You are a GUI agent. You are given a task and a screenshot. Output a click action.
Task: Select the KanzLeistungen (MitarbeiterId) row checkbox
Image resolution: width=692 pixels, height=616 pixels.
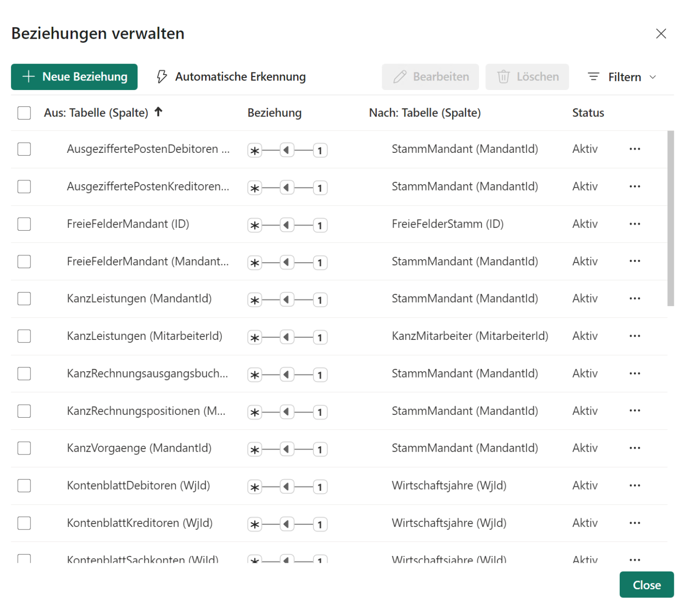point(24,336)
